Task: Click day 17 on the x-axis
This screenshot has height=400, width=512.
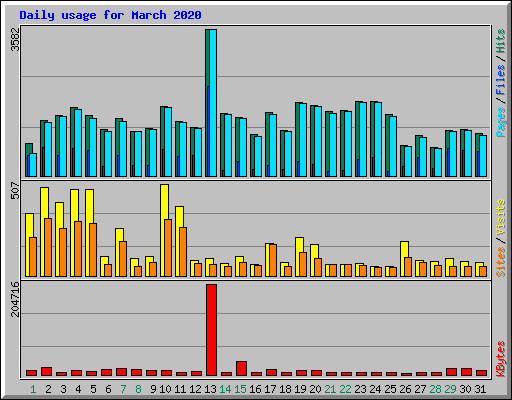Action: [x=270, y=389]
